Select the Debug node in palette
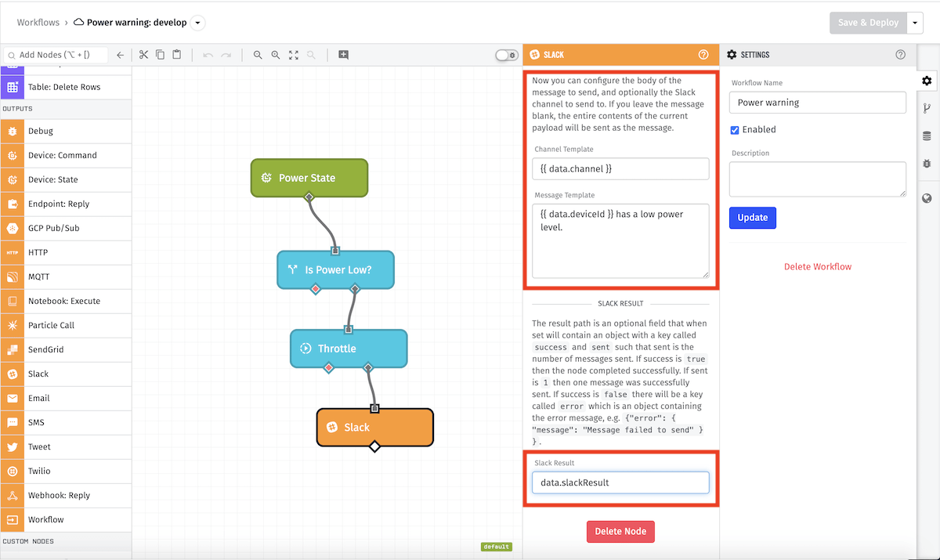 (x=66, y=131)
